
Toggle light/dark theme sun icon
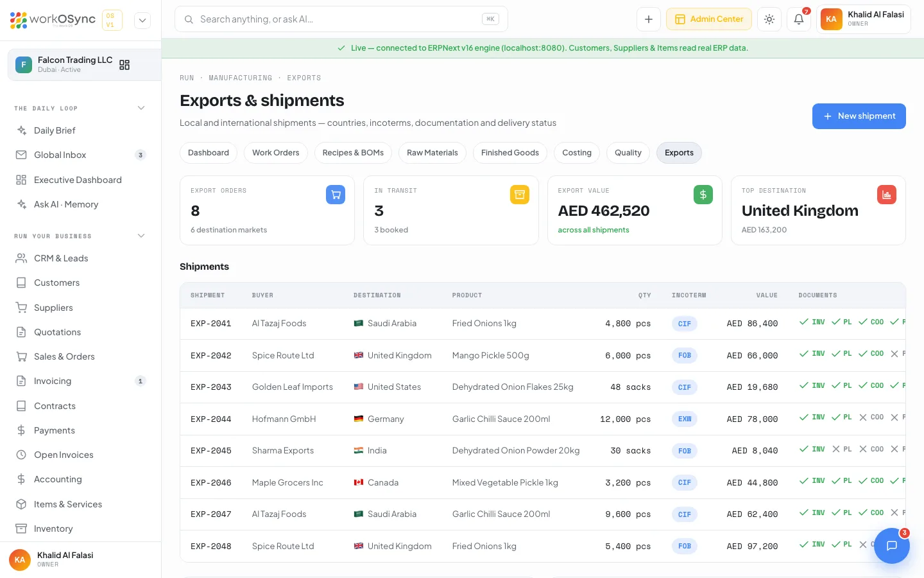pyautogui.click(x=769, y=19)
